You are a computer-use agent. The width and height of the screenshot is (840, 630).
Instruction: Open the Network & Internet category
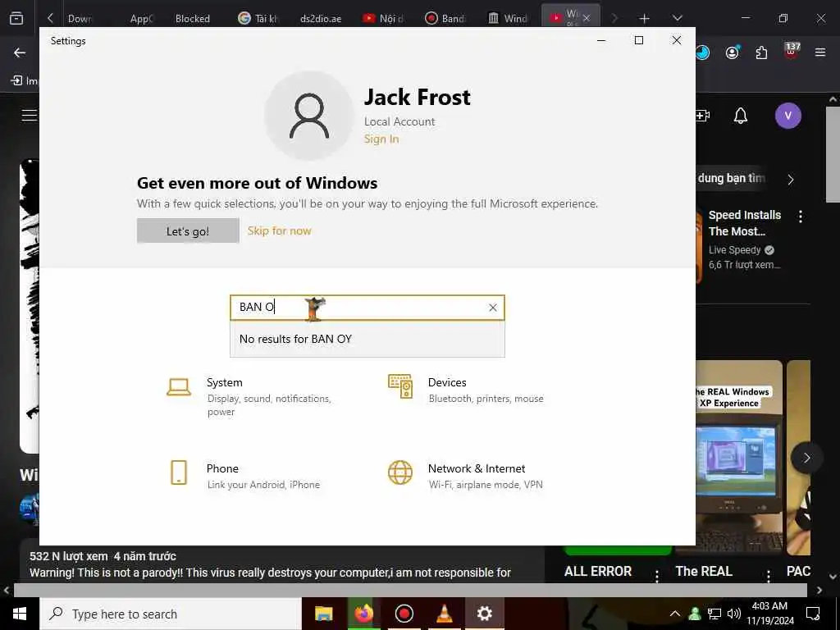point(466,475)
